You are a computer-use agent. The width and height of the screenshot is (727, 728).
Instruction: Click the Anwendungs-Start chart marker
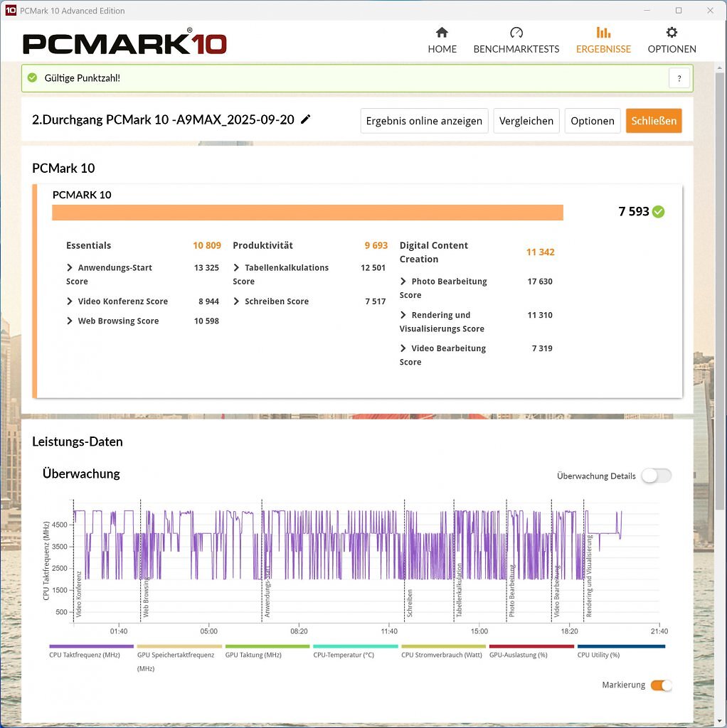(x=267, y=591)
